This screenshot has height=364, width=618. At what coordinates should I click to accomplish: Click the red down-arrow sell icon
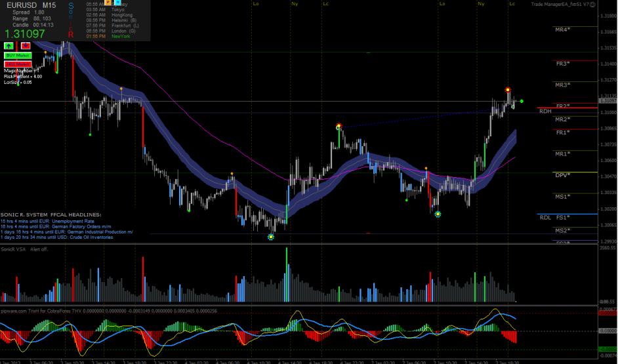pos(26,46)
